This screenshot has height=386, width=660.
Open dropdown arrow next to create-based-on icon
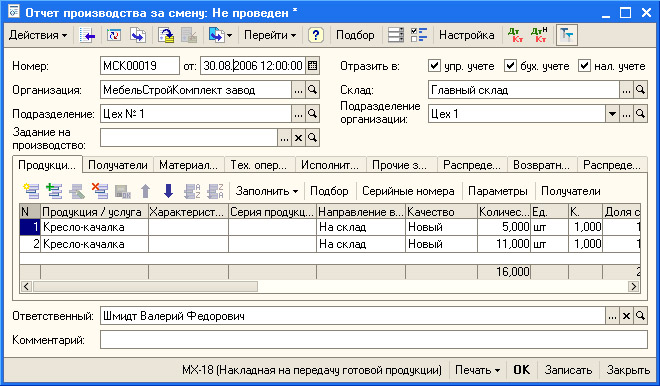(229, 35)
